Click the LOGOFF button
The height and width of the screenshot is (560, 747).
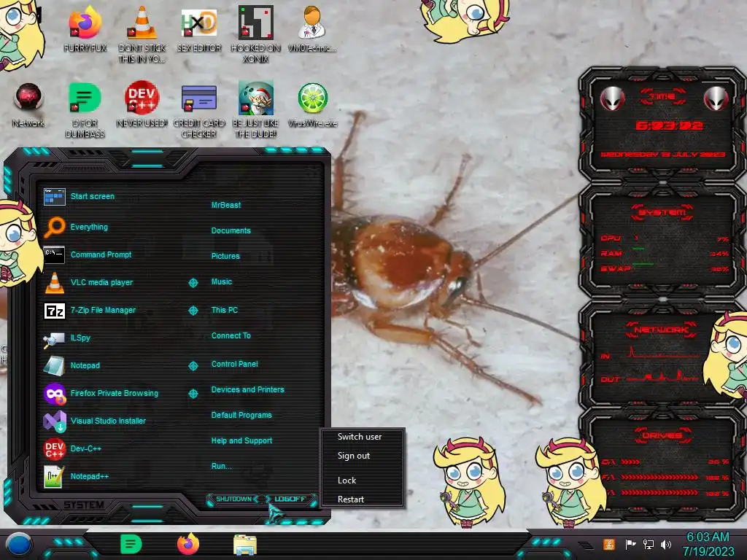[x=290, y=499]
